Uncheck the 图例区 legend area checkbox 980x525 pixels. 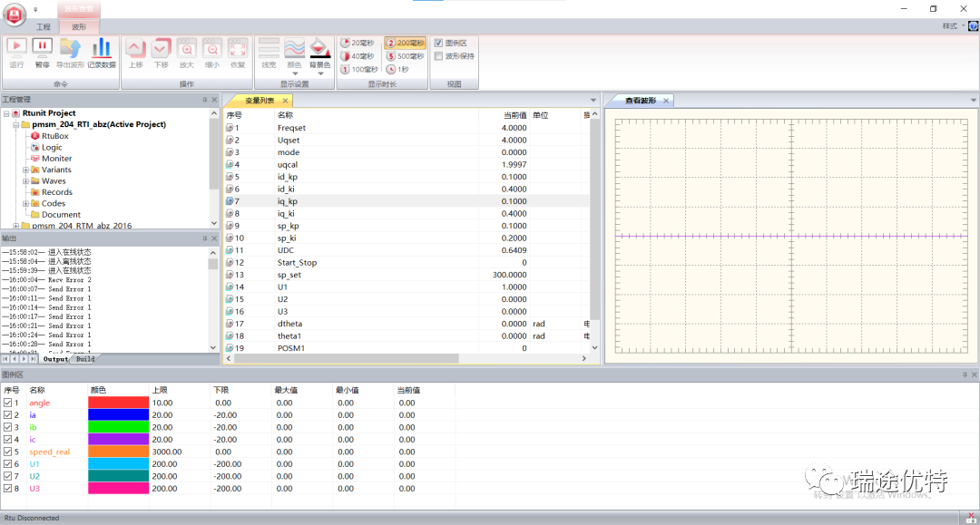439,43
